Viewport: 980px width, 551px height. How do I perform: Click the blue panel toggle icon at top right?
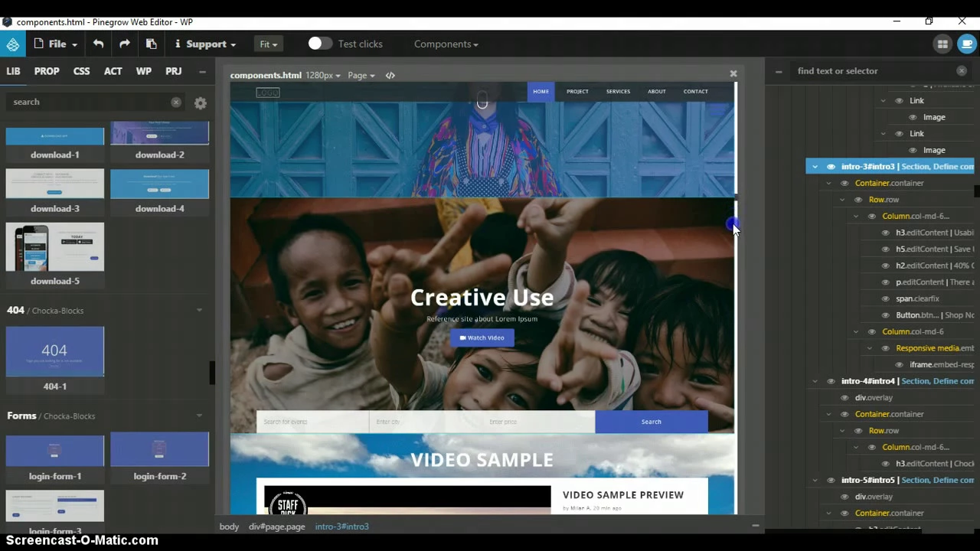966,44
